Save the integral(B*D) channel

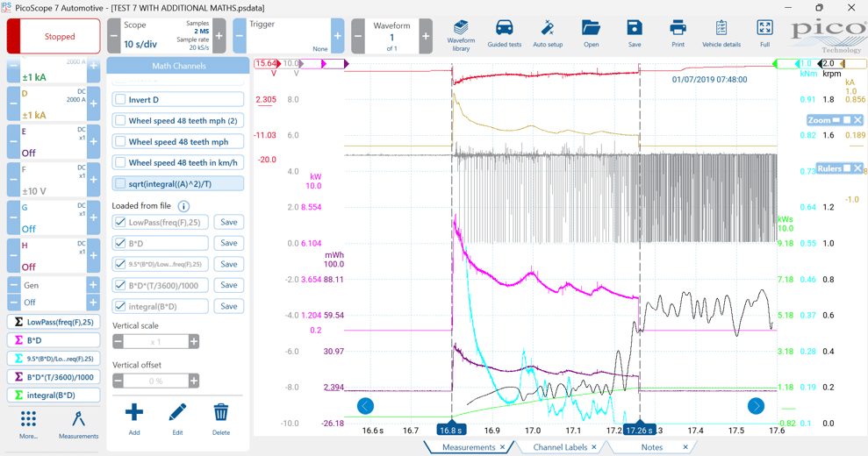click(228, 306)
